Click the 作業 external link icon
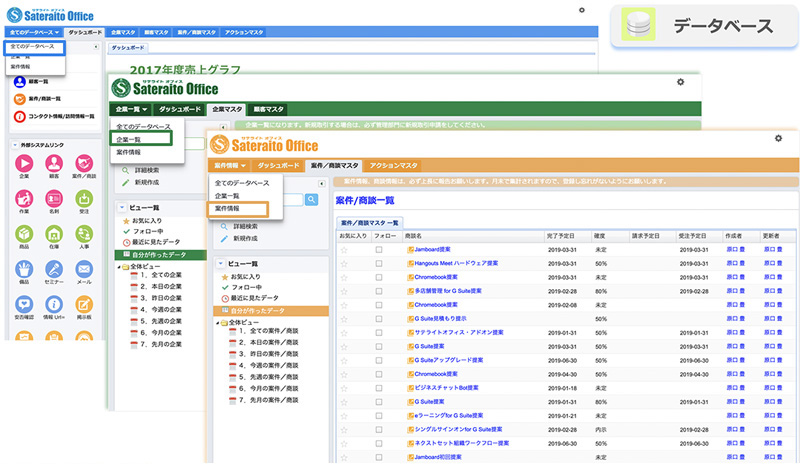800x470 pixels. [24, 199]
